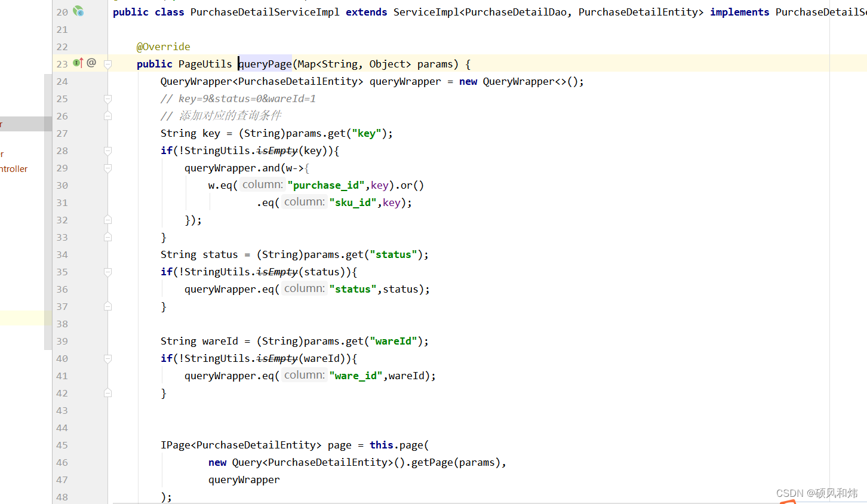Click the Chinese comment 添加对应的查询条件
This screenshot has width=867, height=504.
point(230,116)
